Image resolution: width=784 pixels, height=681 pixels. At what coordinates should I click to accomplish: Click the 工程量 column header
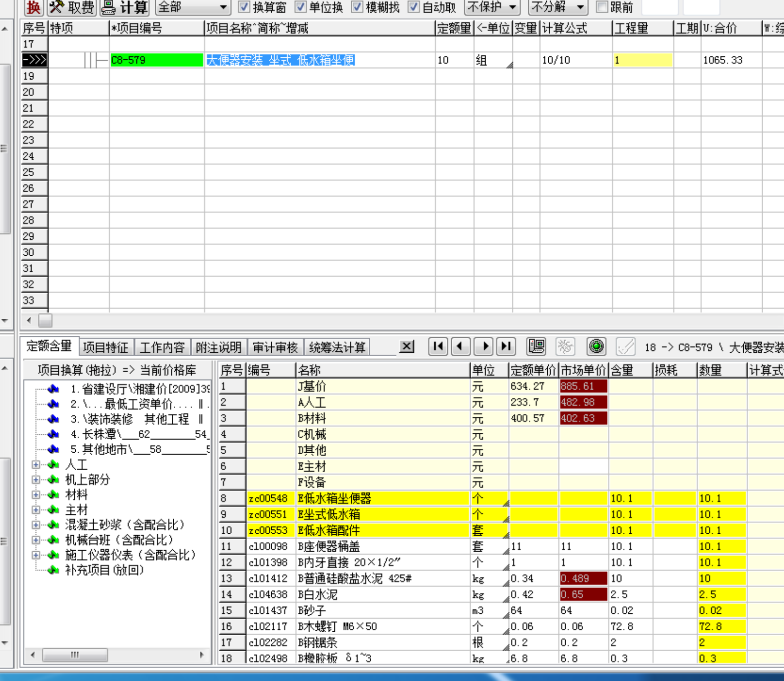coord(642,28)
